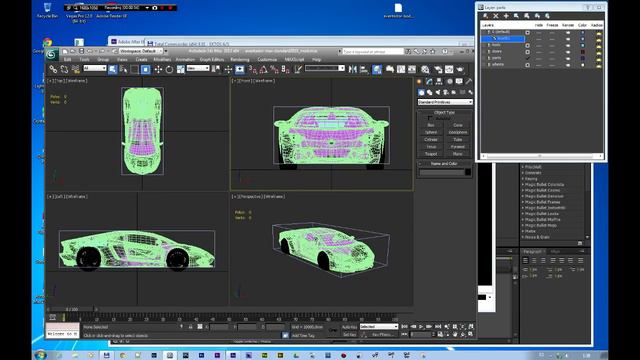
Task: Click the Auto Key button
Action: click(x=349, y=327)
